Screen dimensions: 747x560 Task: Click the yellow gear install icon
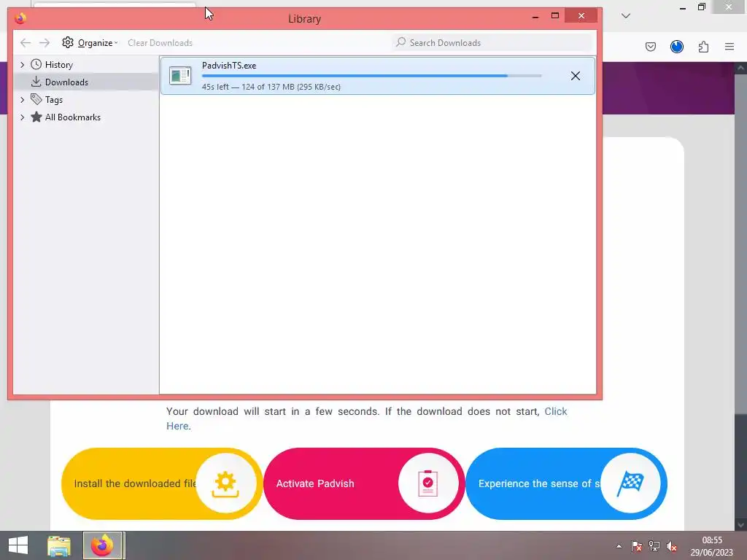(225, 484)
